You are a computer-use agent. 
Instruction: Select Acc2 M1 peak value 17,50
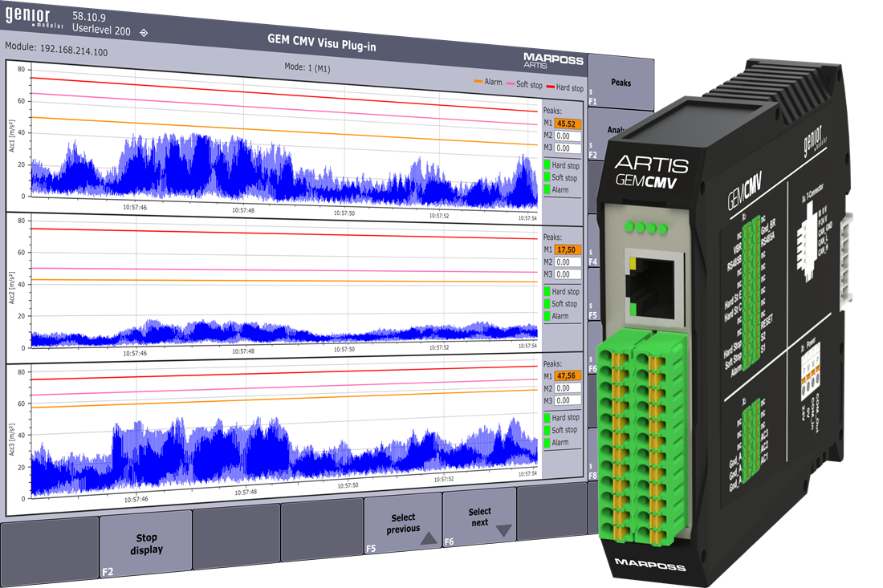568,249
